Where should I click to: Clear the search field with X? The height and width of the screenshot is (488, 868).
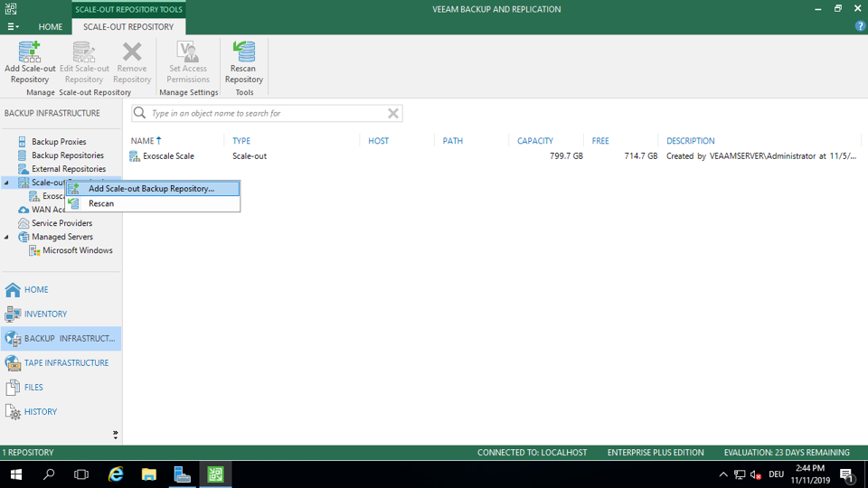point(393,114)
